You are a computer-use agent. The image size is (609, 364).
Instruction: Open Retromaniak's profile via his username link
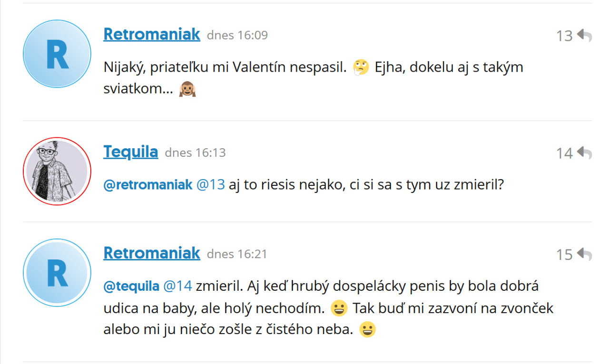(151, 34)
